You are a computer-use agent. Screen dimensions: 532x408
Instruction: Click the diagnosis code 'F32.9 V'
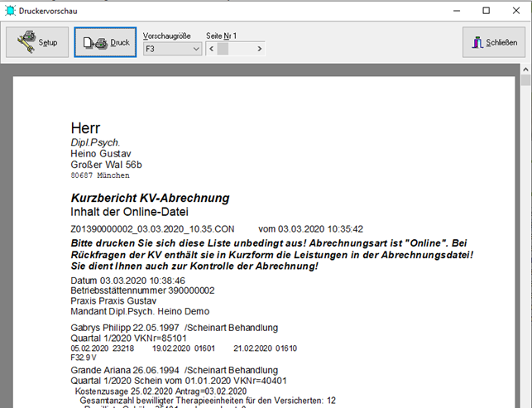84,358
